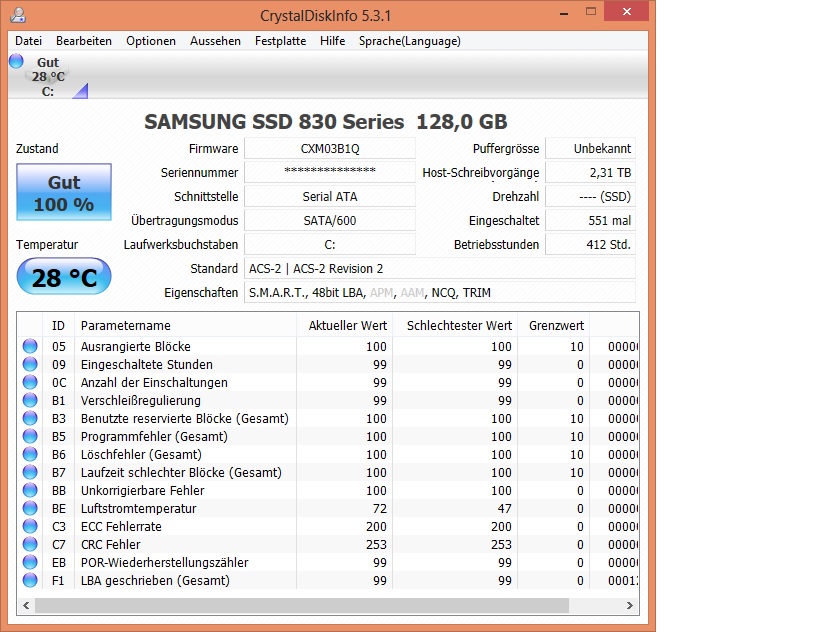Click current value 72 in Luftstromtemperatur row
The image size is (819, 632).
pos(380,509)
